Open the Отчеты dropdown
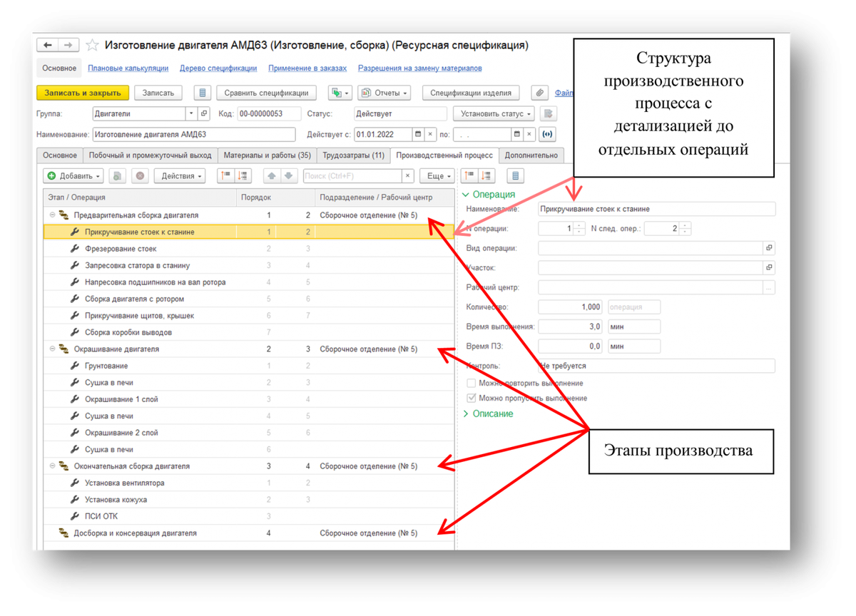The image size is (856, 616). click(384, 93)
